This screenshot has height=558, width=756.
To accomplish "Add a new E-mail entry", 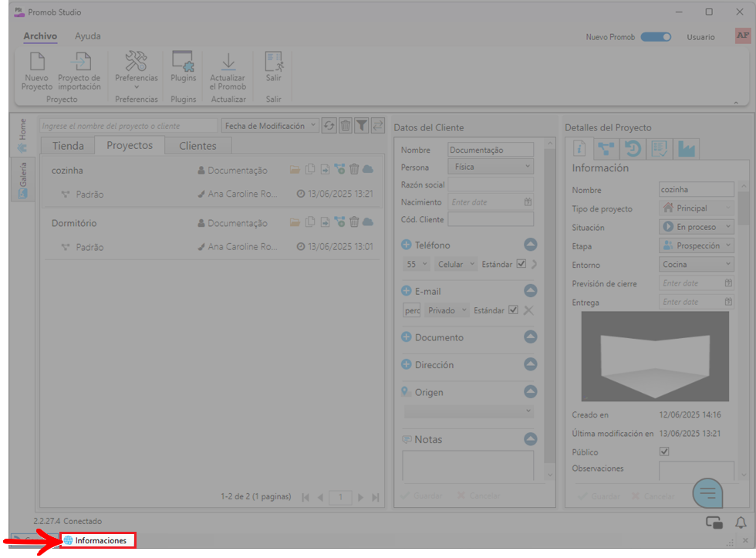I will point(406,291).
